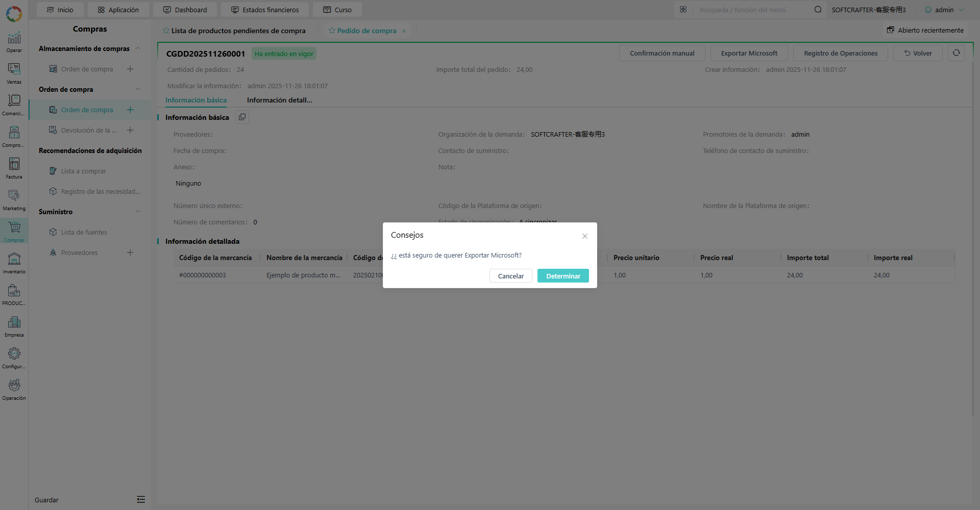The width and height of the screenshot is (980, 510).
Task: Open the Inventario module icon
Action: coord(14,263)
